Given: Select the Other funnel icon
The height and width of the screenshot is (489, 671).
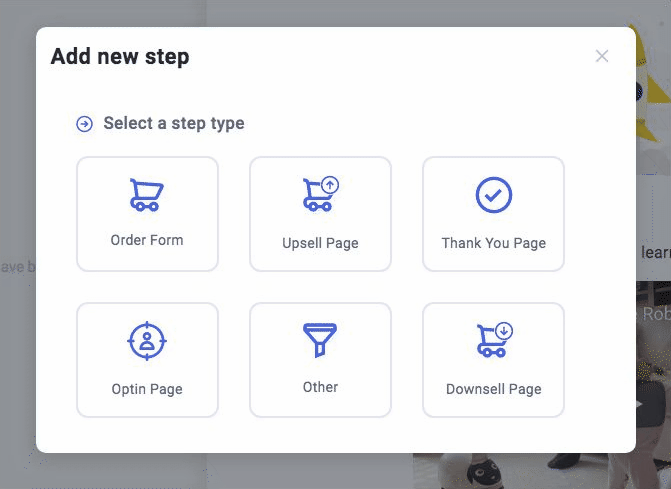Looking at the screenshot, I should (x=320, y=340).
